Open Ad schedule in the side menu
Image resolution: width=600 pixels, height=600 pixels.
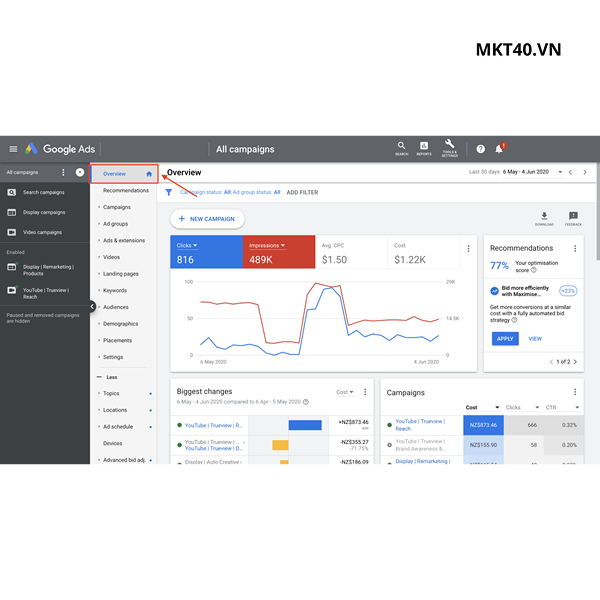118,427
